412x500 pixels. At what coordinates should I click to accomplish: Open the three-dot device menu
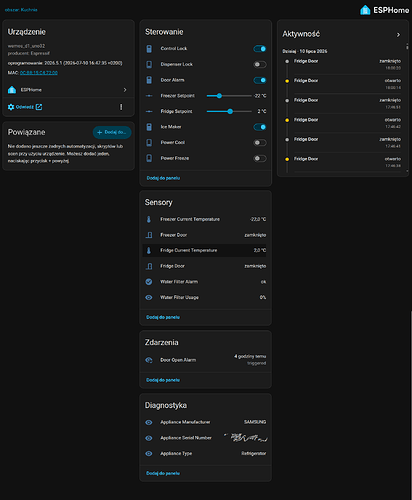(x=121, y=107)
